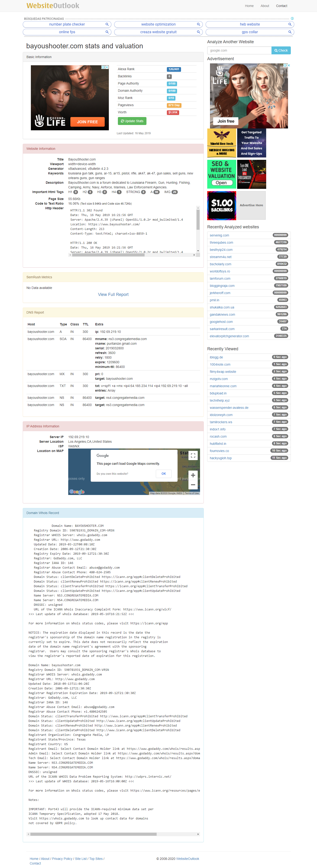Click Http Header scroll down arrow
Screen dimensions: 317x868
[198, 251]
